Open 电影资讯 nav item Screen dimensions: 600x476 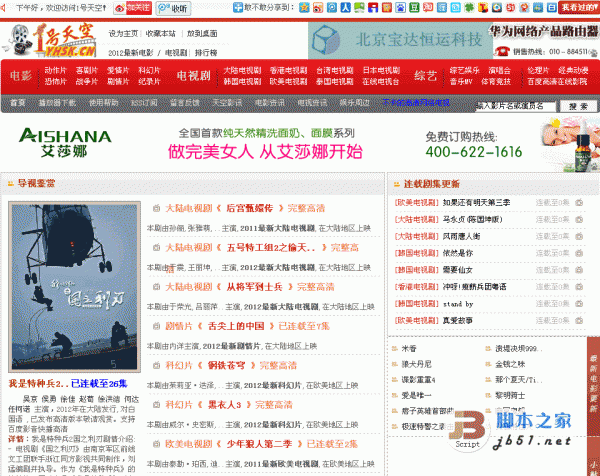[270, 103]
